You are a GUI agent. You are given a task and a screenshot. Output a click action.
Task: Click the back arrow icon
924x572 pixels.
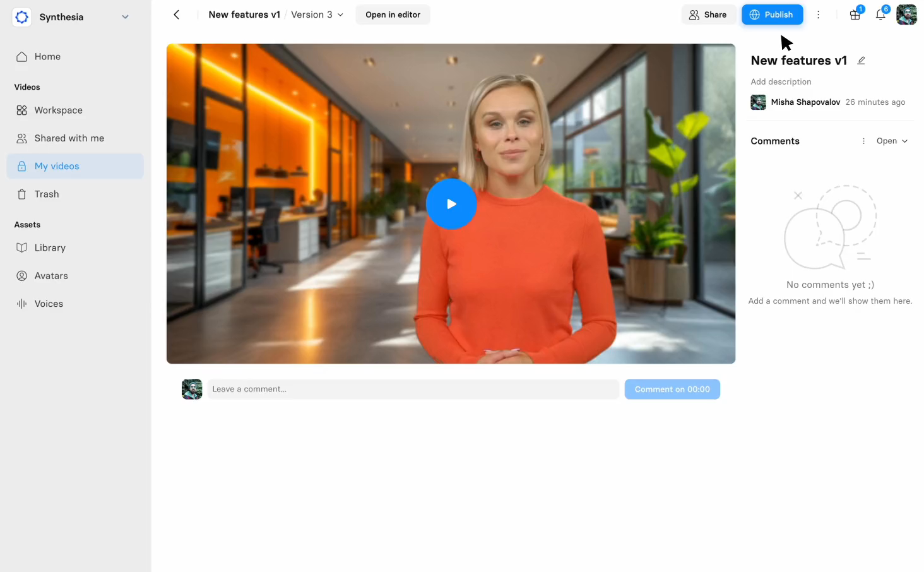pos(177,15)
